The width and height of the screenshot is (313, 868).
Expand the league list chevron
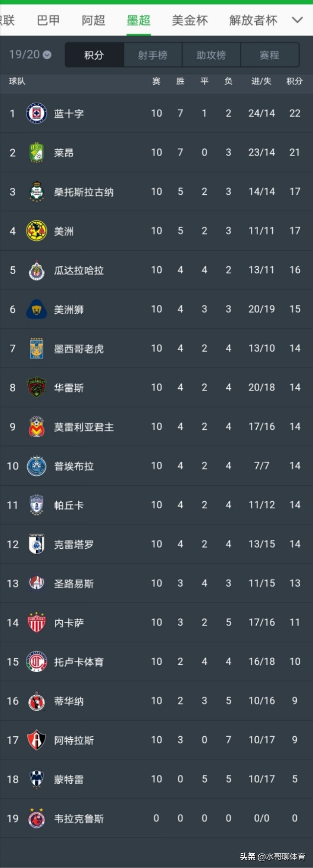[x=297, y=20]
